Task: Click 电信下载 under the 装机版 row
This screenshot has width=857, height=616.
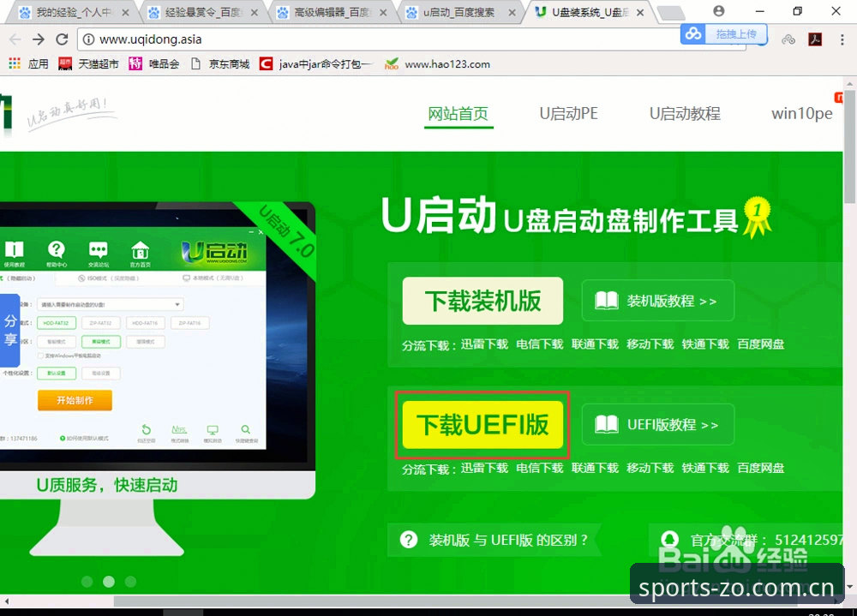Action: (539, 344)
